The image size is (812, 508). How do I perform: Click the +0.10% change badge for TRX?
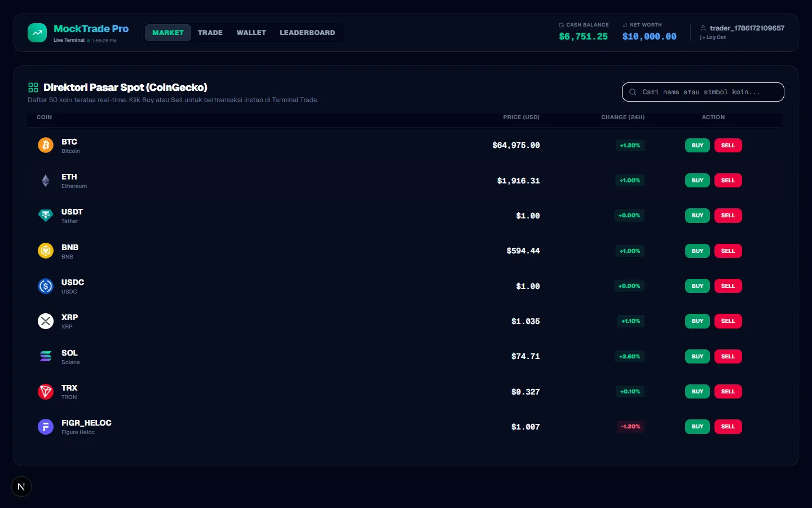630,392
